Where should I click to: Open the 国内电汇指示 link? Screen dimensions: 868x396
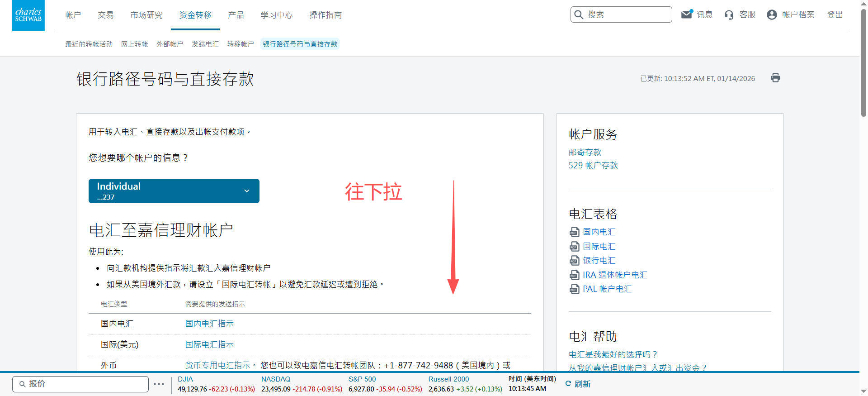point(209,324)
